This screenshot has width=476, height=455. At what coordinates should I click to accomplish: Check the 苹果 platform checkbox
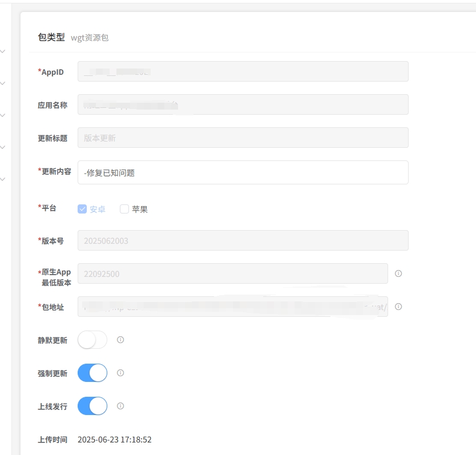click(x=124, y=209)
